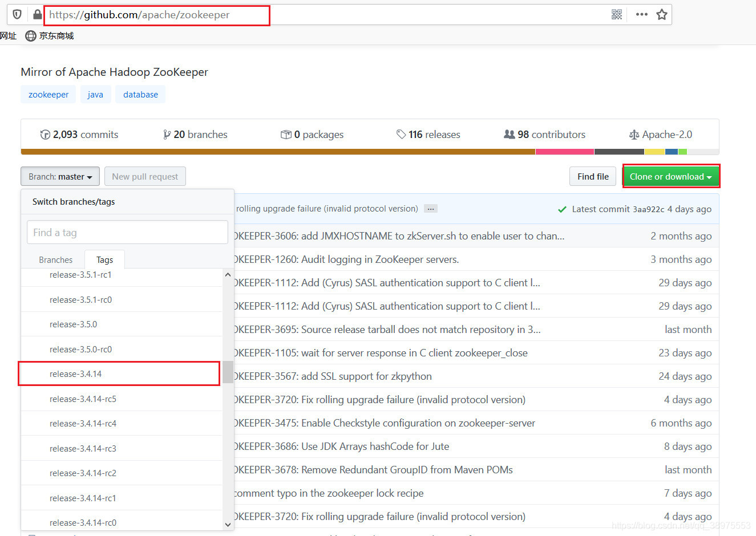Click the padlock site security icon

point(37,14)
